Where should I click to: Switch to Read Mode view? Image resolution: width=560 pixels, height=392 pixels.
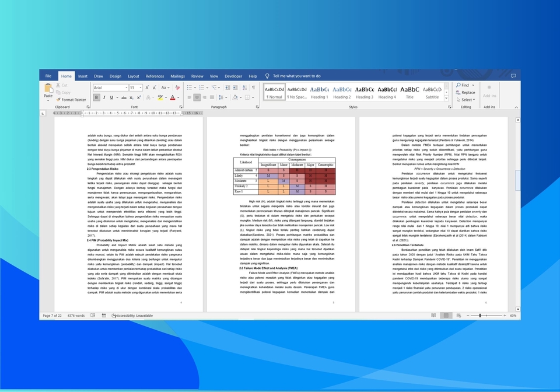click(433, 316)
